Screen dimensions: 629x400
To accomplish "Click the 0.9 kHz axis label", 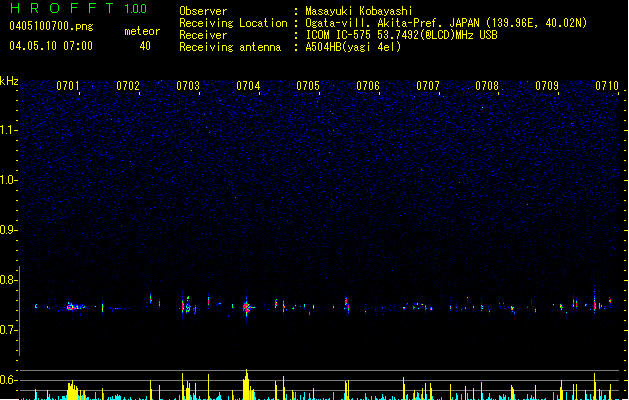I will tap(8, 230).
